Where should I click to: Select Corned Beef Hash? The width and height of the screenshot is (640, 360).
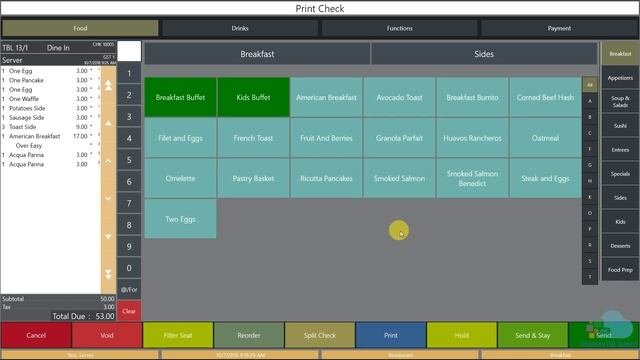tap(545, 97)
